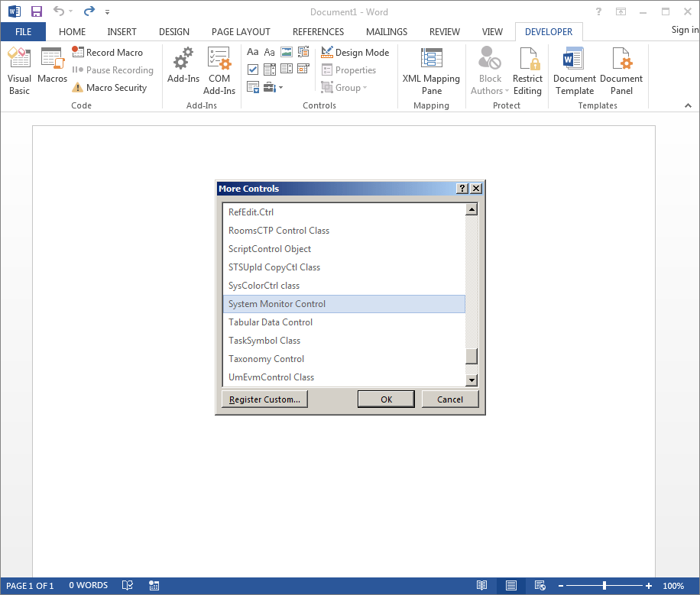Click help button in More Controls title bar
Screen dimensions: 700x595
click(x=462, y=189)
